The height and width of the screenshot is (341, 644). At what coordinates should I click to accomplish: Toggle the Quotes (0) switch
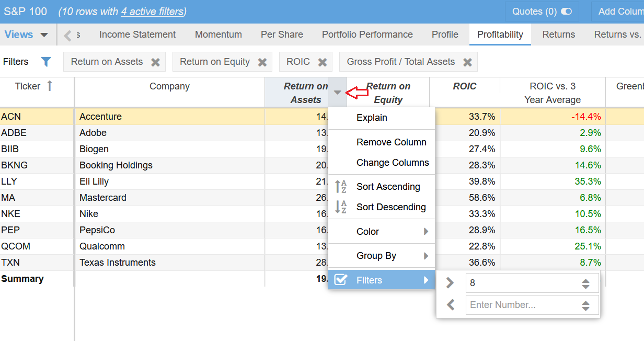pyautogui.click(x=566, y=12)
